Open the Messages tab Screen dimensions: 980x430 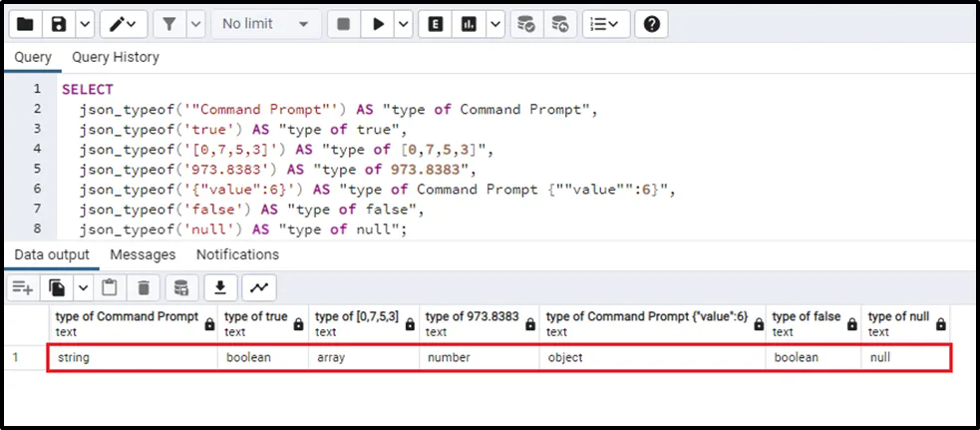coord(143,255)
